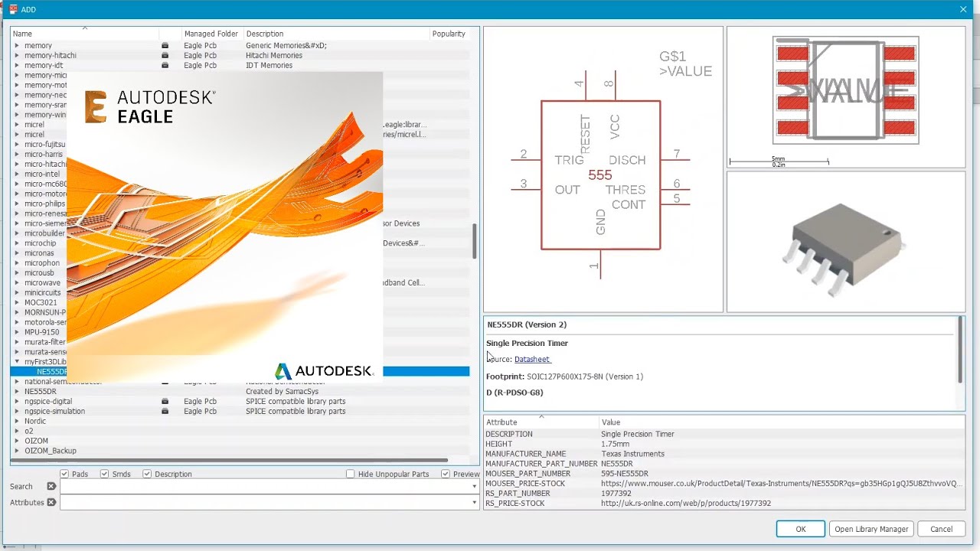980x551 pixels.
Task: Expand the memory library
Action: pyautogui.click(x=17, y=46)
